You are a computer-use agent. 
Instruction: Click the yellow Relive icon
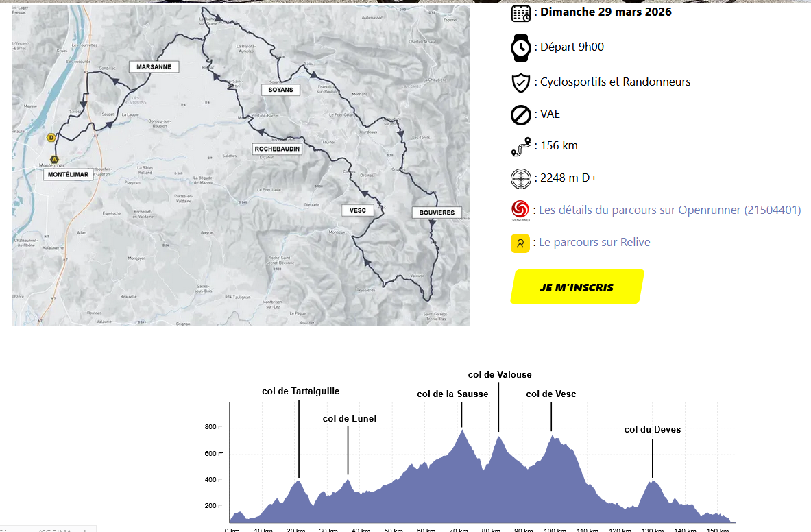click(x=520, y=243)
